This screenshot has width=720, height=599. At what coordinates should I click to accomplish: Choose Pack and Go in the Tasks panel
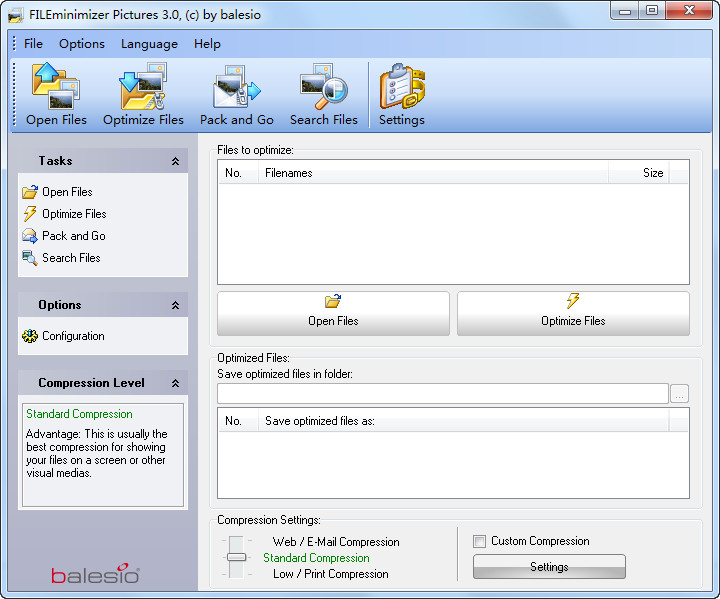pos(73,236)
